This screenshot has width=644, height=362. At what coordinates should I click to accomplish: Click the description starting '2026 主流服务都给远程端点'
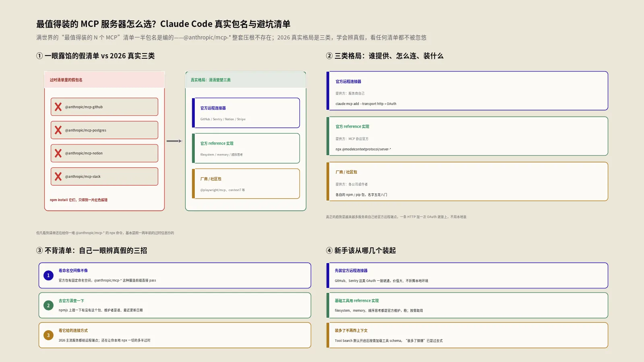[x=105, y=340]
